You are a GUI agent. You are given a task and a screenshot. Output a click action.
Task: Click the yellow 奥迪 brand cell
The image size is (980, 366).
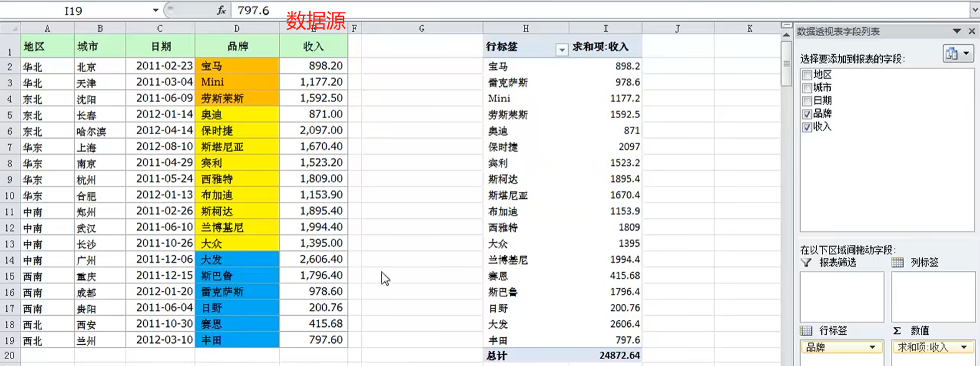pos(237,114)
